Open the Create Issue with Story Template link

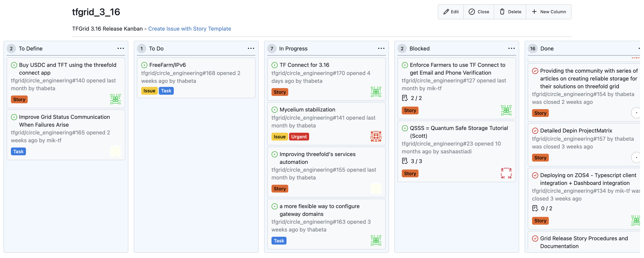pyautogui.click(x=190, y=29)
